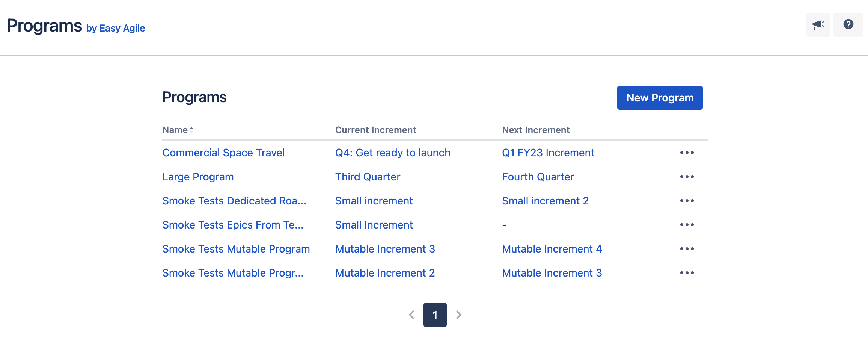Screen dimensions: 868x342
Task: Open more actions menu for Large Program
Action: click(687, 177)
